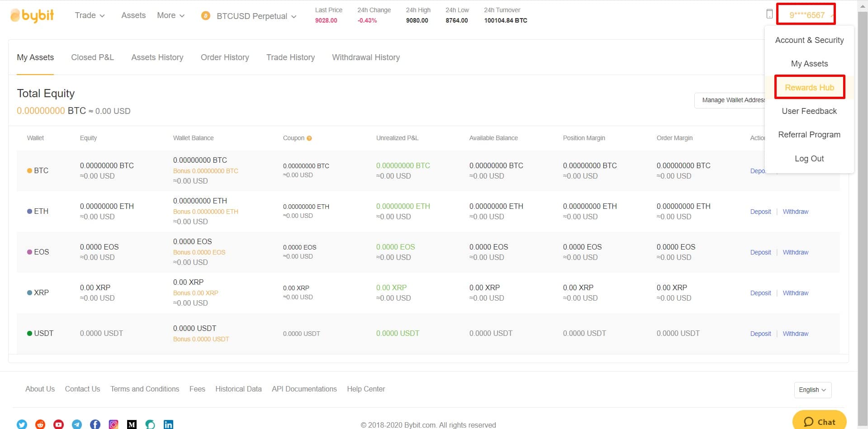Open the YouTube social link icon
This screenshot has height=429, width=868.
59,424
